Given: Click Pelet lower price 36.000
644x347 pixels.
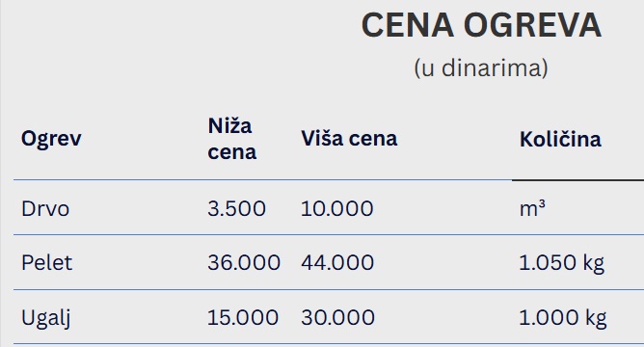Looking at the screenshot, I should [244, 263].
